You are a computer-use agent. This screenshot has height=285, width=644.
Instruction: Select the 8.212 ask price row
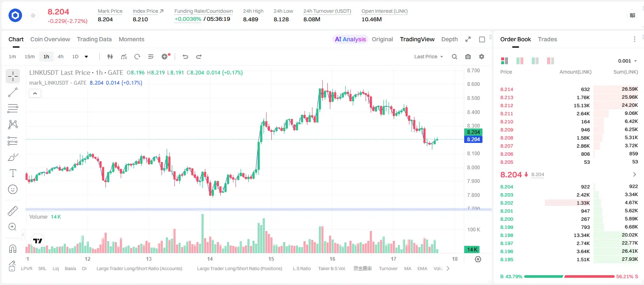point(569,105)
